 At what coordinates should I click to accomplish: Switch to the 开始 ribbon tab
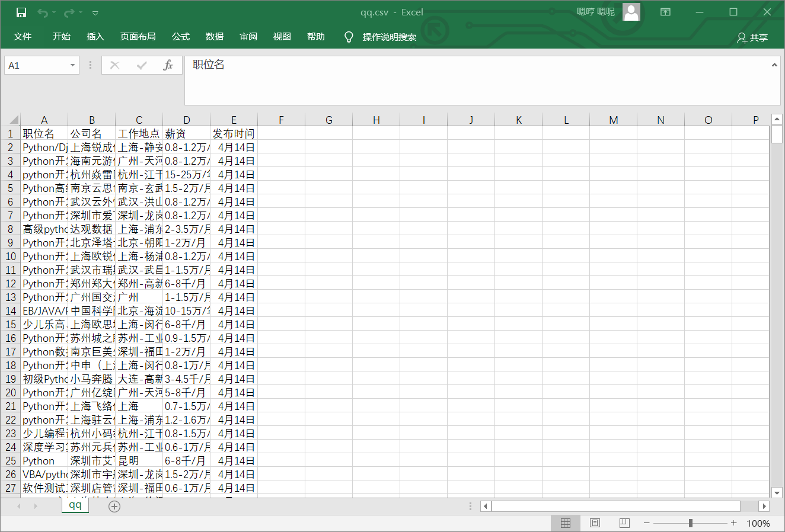tap(61, 37)
